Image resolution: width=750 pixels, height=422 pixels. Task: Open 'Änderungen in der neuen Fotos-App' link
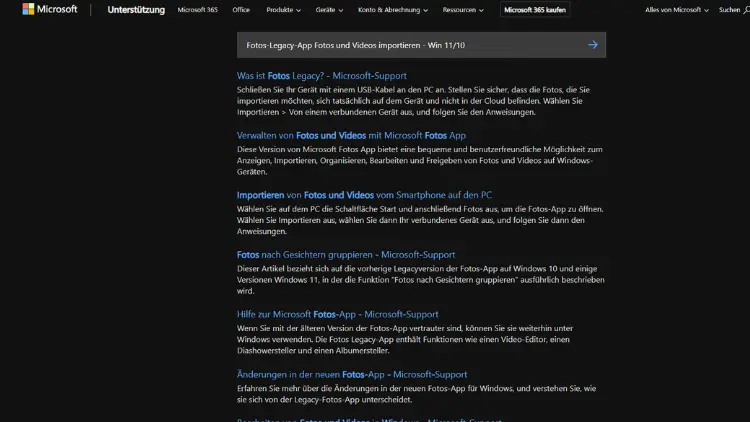coord(338,374)
